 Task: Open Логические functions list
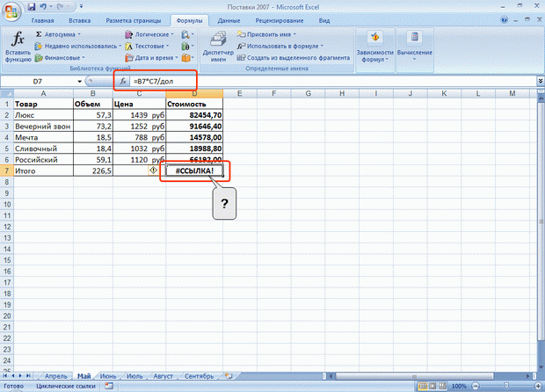(x=149, y=34)
